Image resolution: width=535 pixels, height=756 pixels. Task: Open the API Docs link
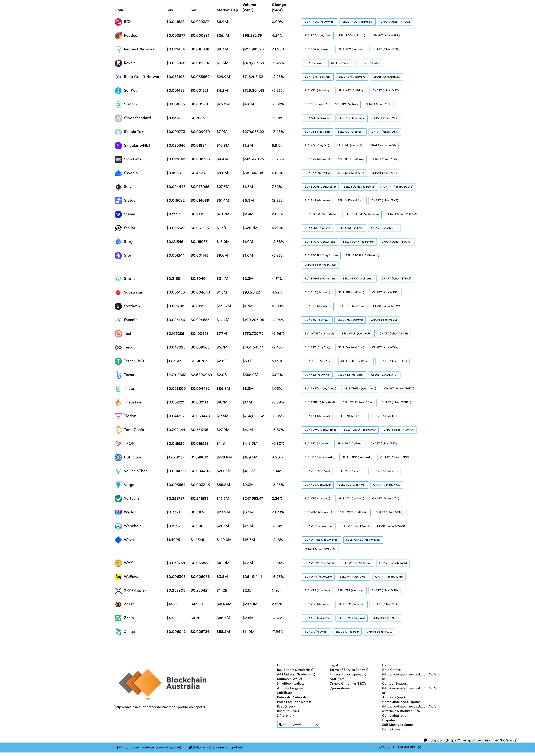tap(393, 697)
